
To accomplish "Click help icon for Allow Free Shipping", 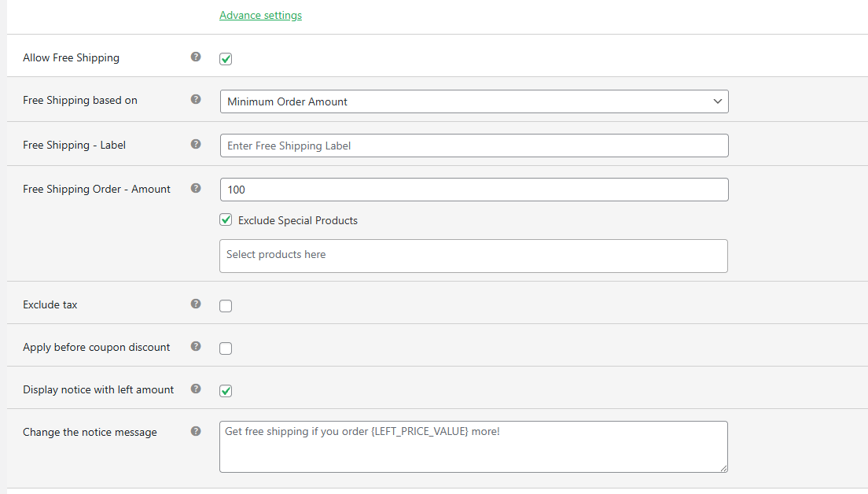I will [196, 57].
